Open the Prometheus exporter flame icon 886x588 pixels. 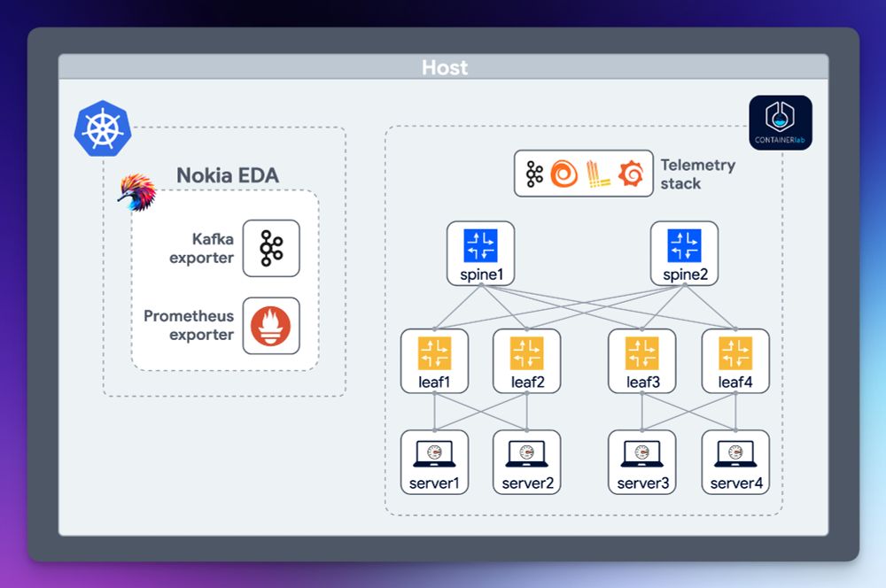[x=271, y=326]
